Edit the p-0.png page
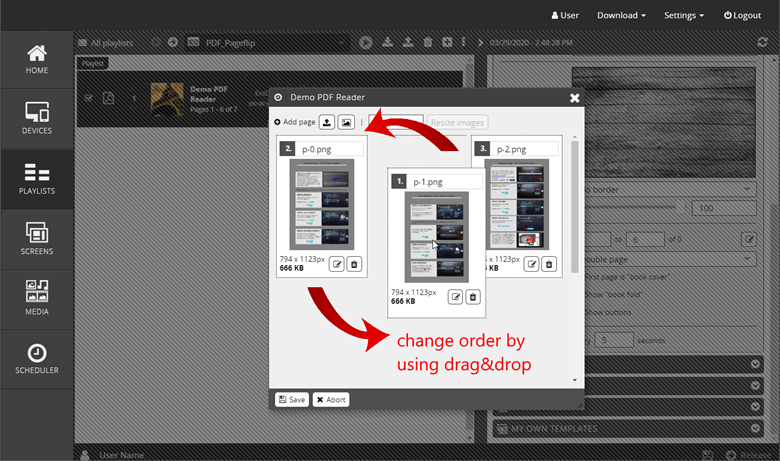 click(336, 264)
